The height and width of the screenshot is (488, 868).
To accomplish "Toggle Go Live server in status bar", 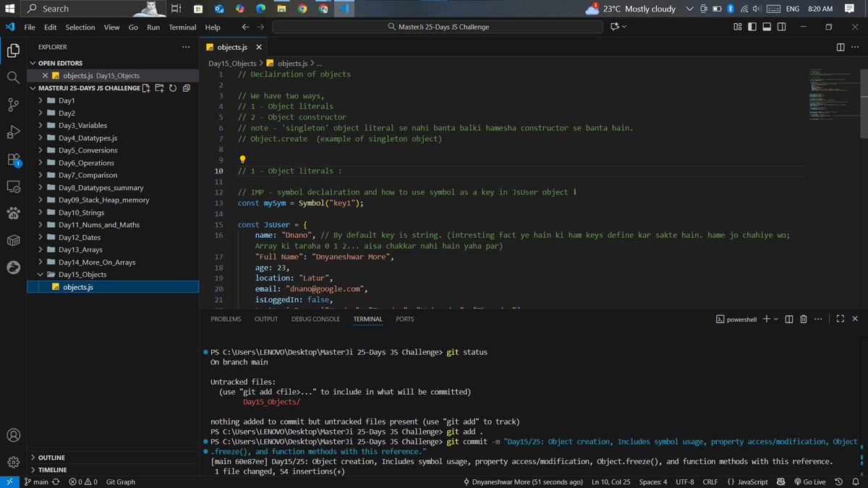I will [810, 482].
